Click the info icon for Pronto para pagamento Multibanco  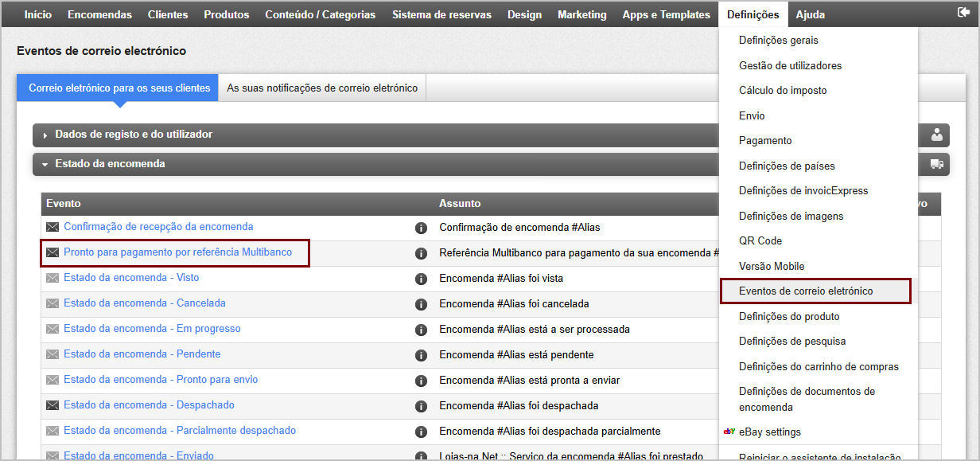tap(422, 253)
